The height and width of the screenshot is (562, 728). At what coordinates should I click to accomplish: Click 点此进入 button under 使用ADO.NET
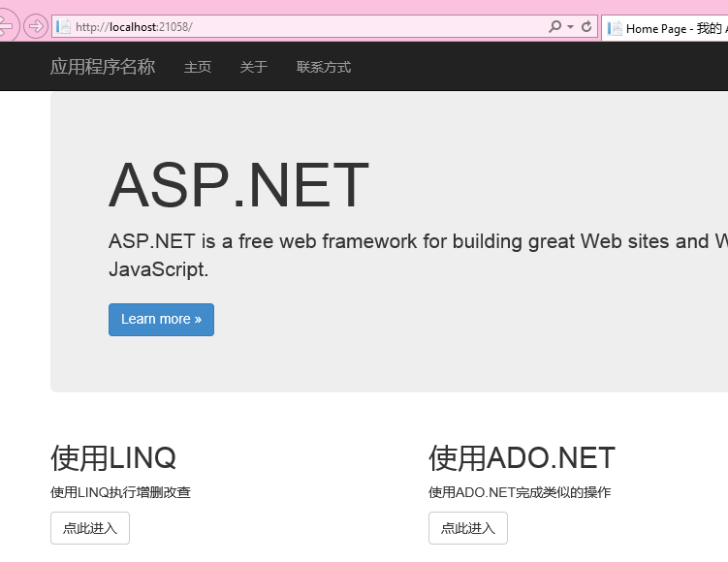pyautogui.click(x=468, y=528)
